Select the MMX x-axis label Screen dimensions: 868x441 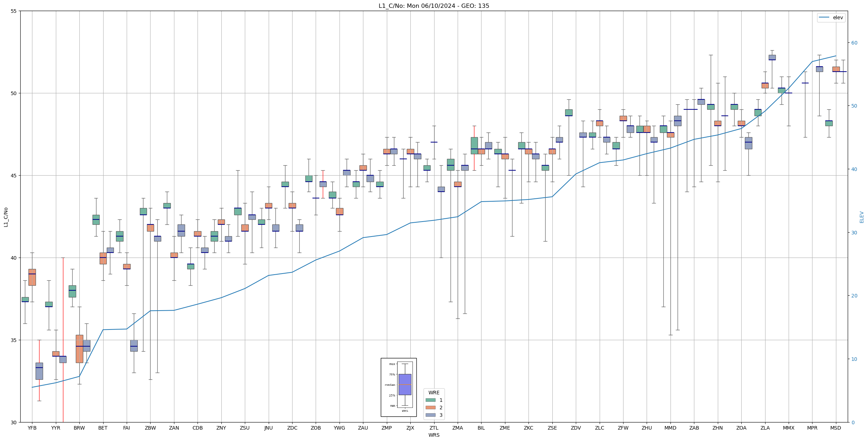point(789,428)
